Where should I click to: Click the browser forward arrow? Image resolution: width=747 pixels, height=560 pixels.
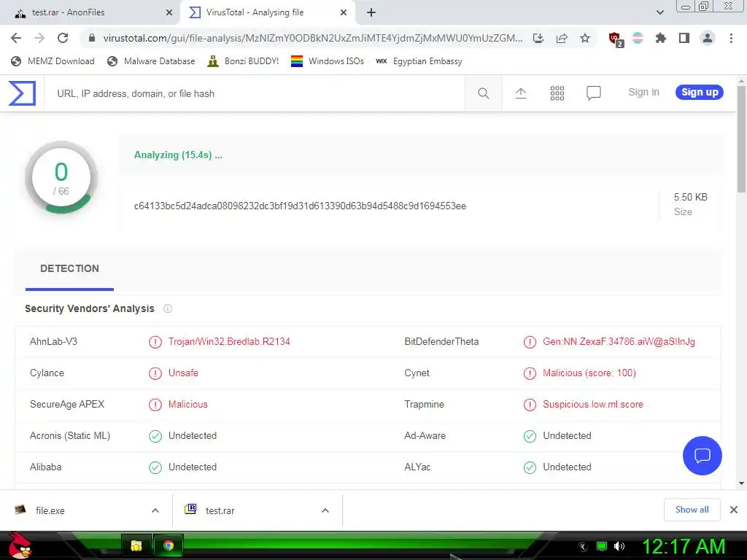(39, 38)
